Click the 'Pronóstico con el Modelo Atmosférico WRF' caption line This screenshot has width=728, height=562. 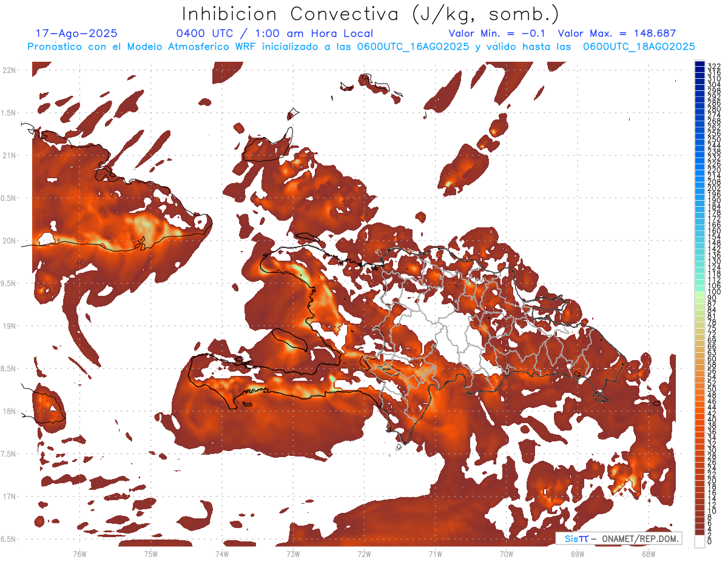point(361,47)
